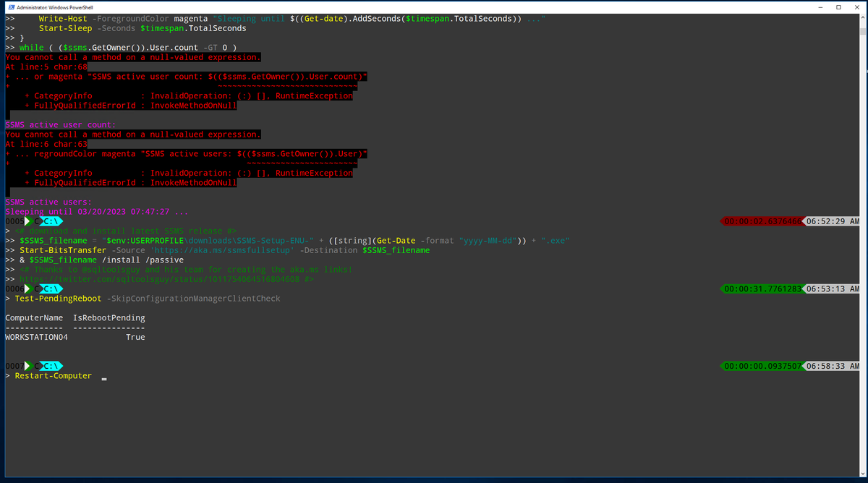Click the vertical scrollbar on the right edge
Screen dimensions: 868x483
click(864, 246)
